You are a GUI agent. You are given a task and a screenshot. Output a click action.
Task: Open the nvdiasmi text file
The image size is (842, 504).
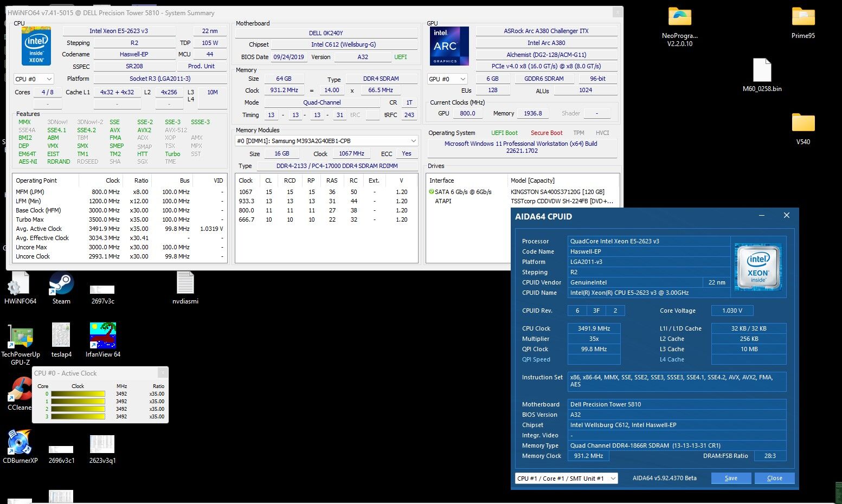point(185,288)
